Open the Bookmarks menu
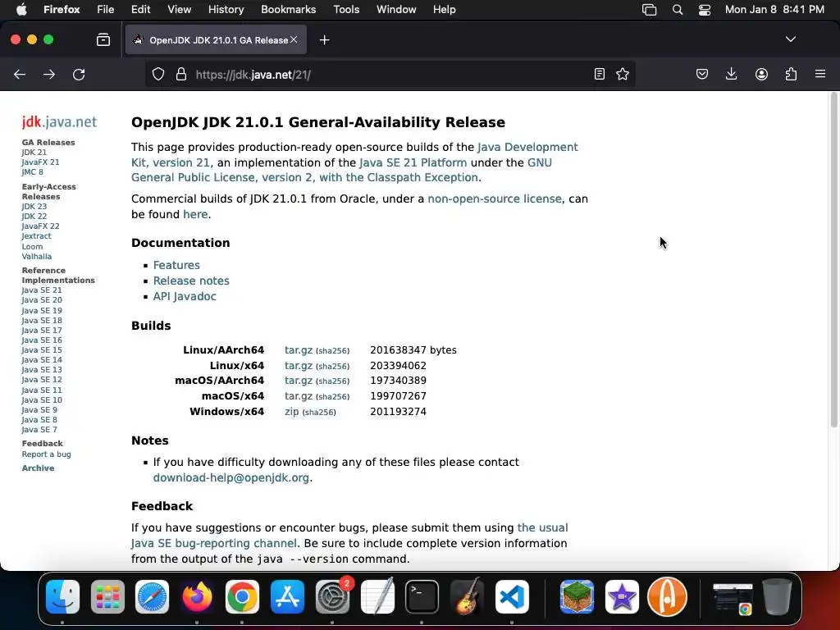The width and height of the screenshot is (840, 630). pos(288,10)
